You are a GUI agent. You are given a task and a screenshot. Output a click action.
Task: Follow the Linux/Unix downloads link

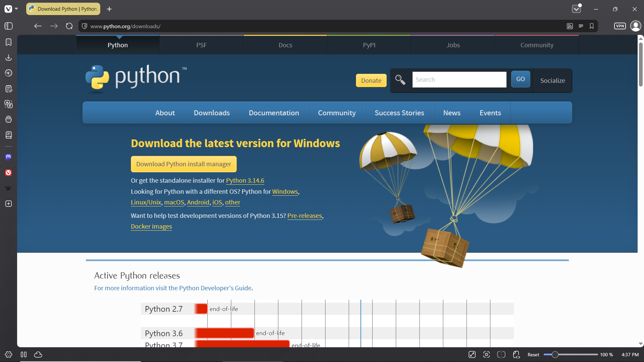146,202
